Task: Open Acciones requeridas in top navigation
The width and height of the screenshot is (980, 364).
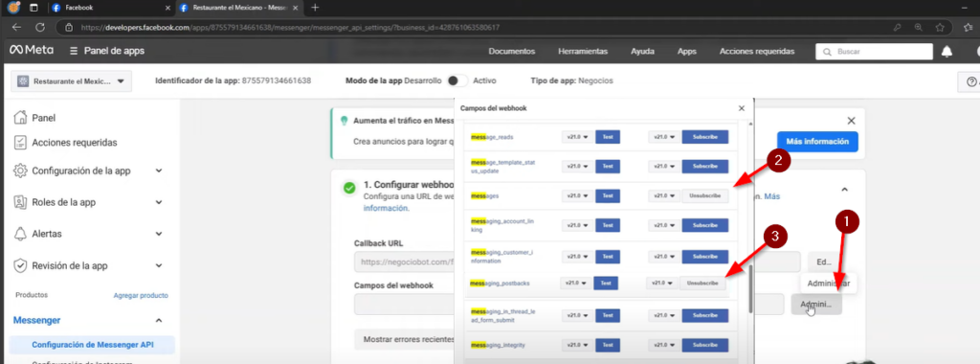Action: [x=757, y=52]
